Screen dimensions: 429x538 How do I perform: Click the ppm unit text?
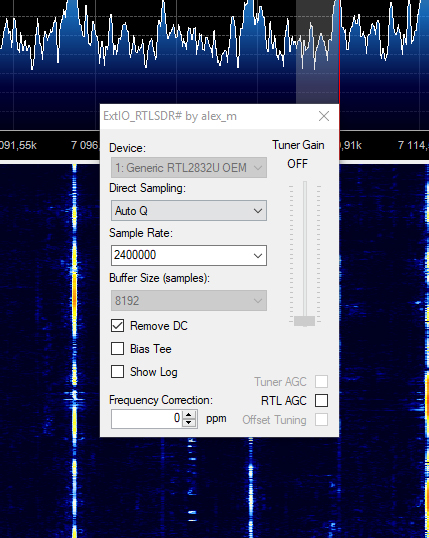[x=216, y=419]
